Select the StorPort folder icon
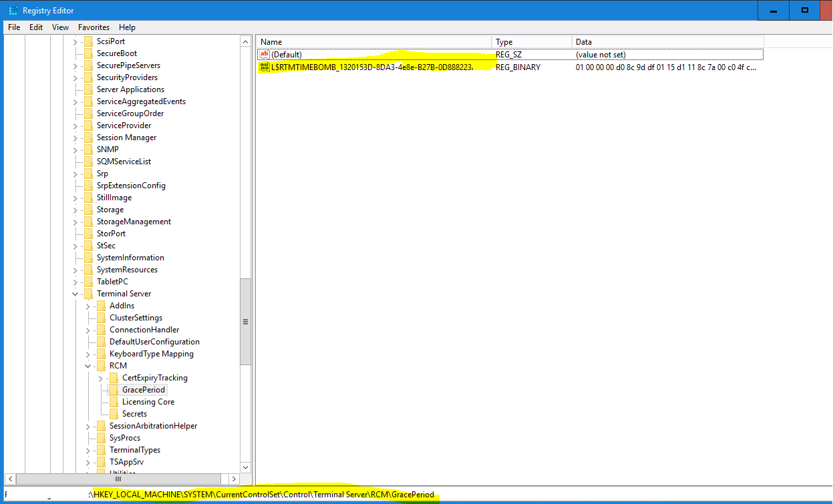Screen dimensions: 833x504 [88, 234]
